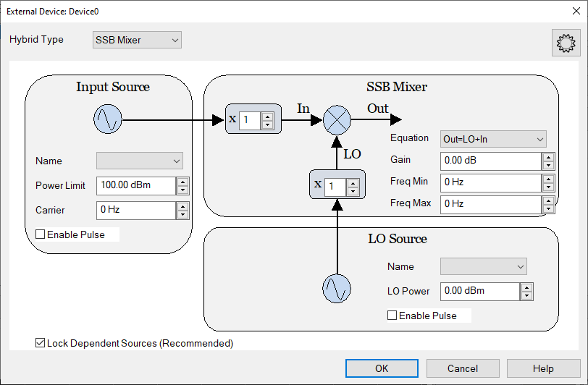Click the "Out" label of the mixer
Screen dimensions: 588x385
point(377,109)
